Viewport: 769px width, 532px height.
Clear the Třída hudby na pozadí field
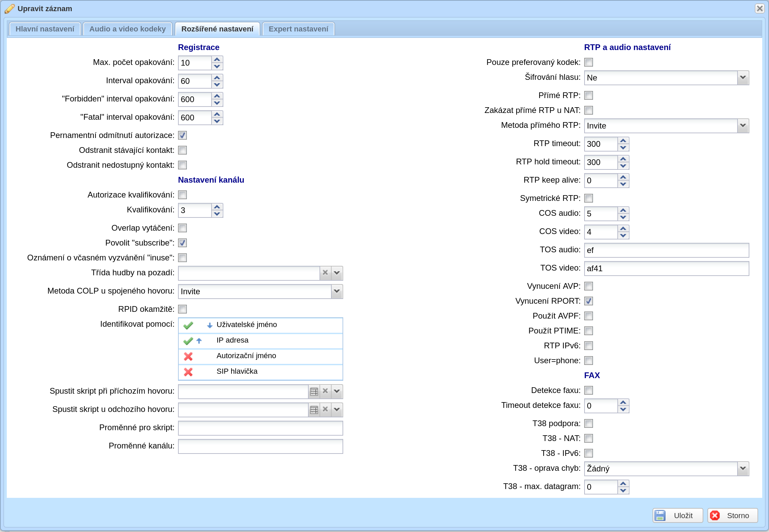(x=325, y=273)
